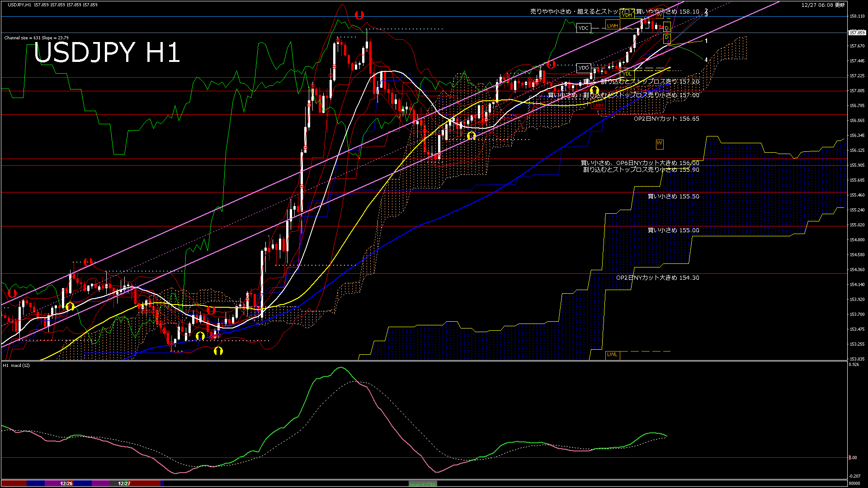Click the 158.110 price axis value

click(x=857, y=16)
